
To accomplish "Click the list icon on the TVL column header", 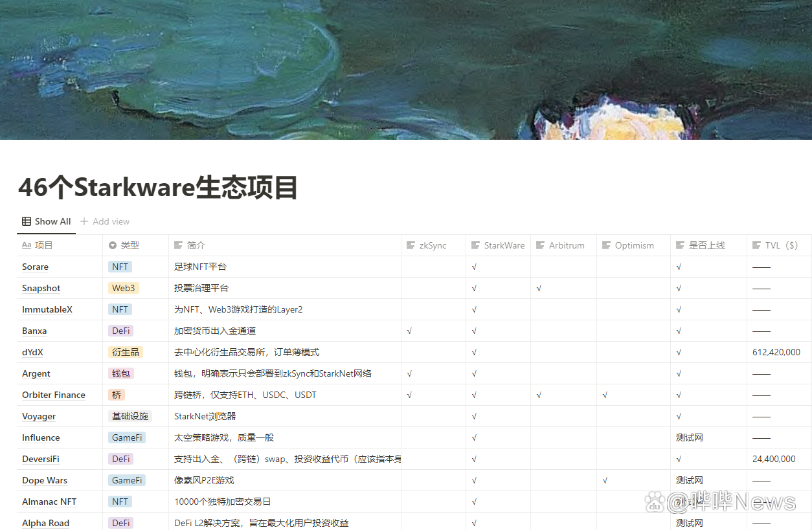I will point(754,245).
